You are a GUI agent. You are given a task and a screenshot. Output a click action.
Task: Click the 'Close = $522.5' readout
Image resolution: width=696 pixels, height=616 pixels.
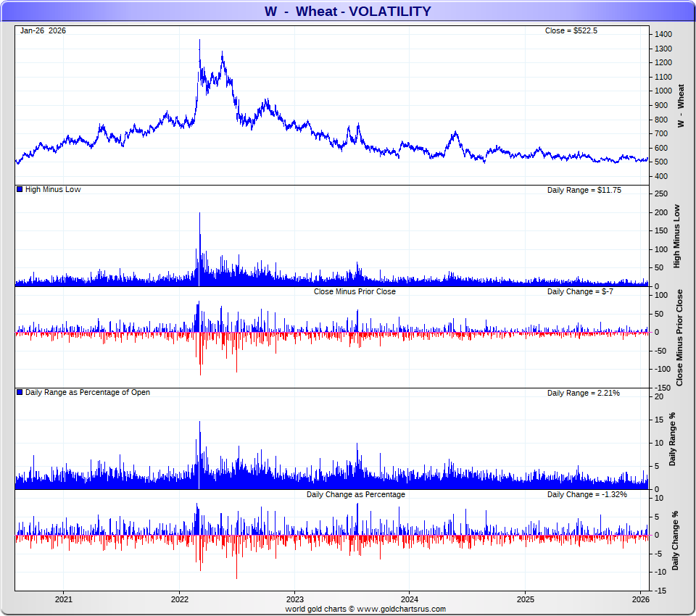571,30
